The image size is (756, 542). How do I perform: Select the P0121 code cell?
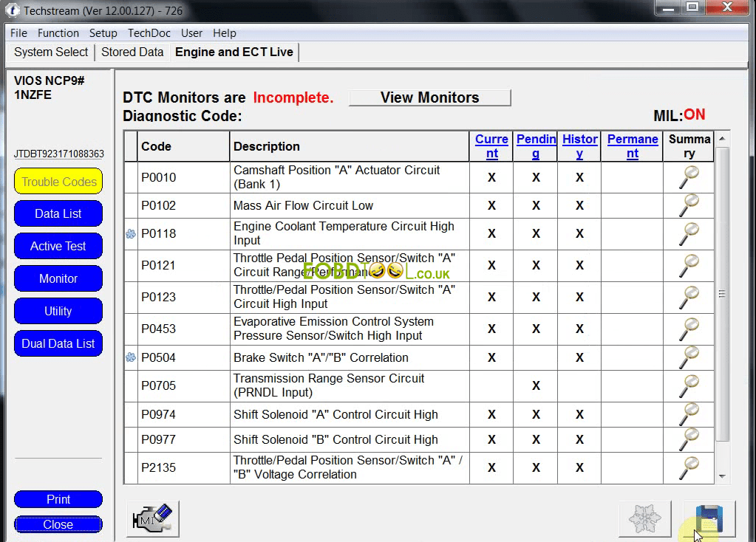pyautogui.click(x=184, y=265)
